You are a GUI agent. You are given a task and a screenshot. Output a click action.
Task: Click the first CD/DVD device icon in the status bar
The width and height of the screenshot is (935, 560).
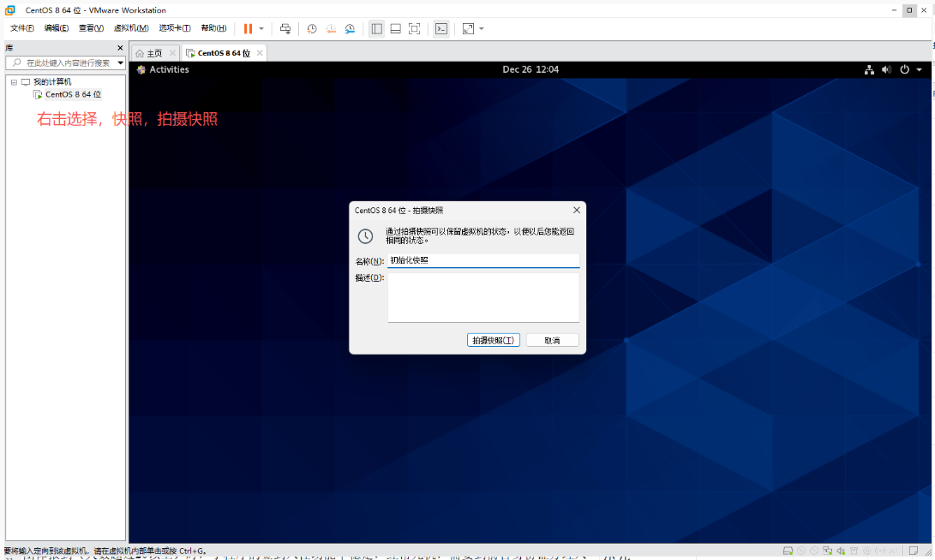pyautogui.click(x=801, y=551)
